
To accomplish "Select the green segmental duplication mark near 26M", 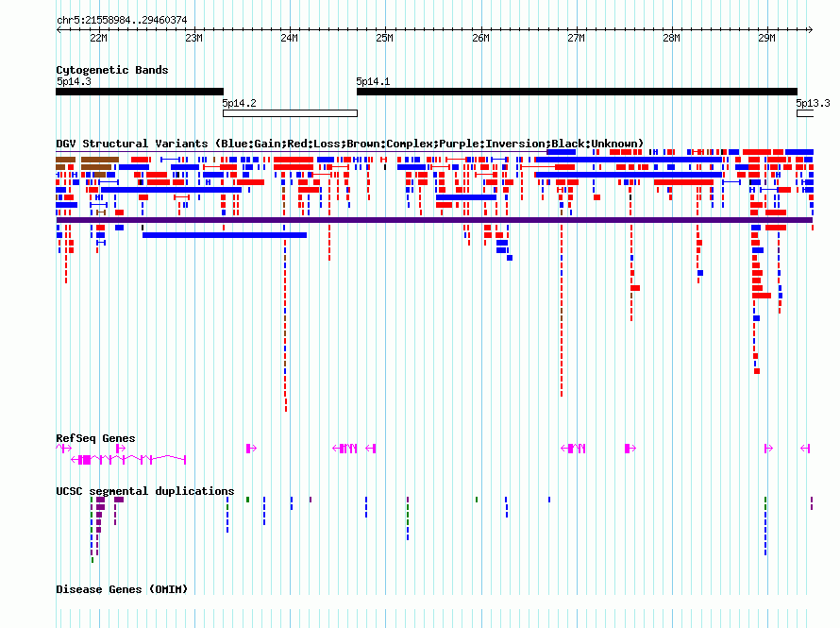I will click(477, 500).
